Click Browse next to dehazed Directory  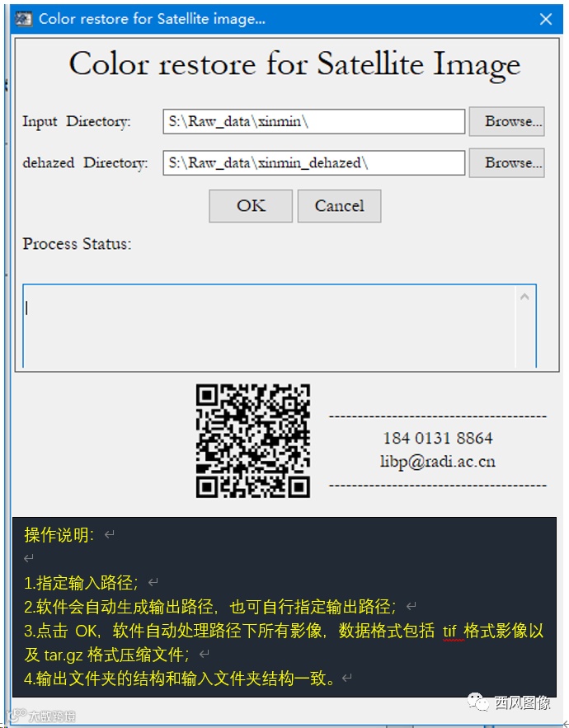point(507,163)
